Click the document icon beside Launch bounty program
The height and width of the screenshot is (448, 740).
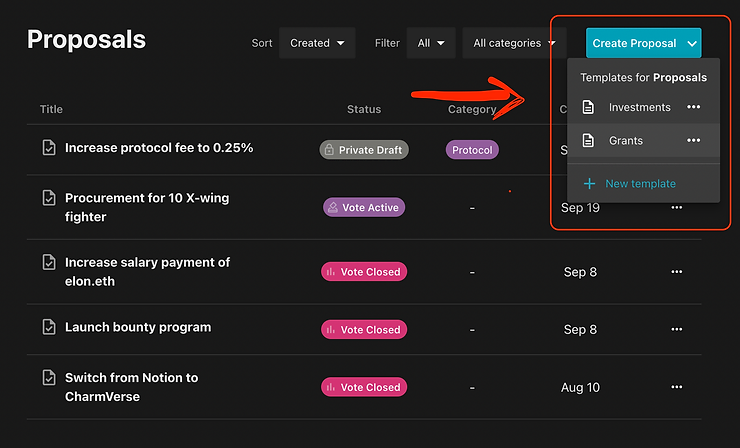pos(48,328)
